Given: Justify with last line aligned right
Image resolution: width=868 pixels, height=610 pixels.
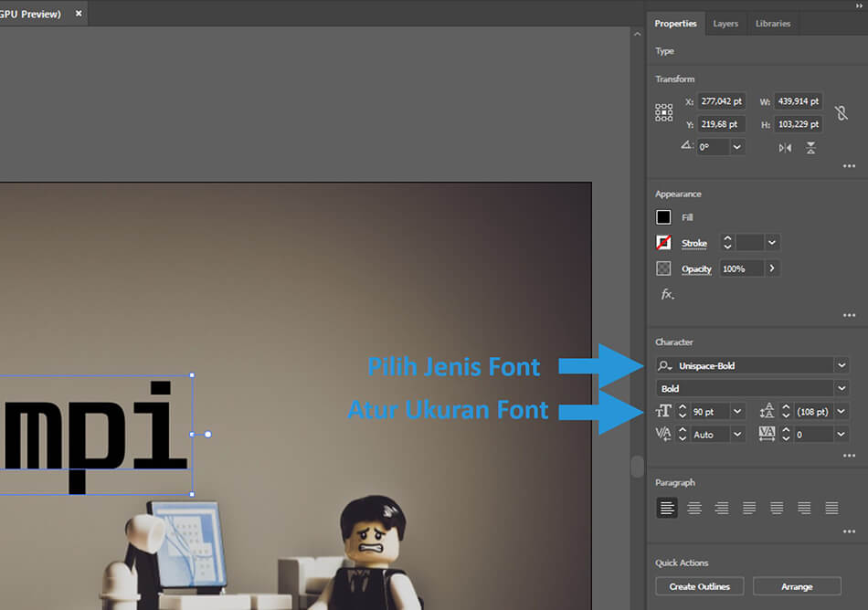Looking at the screenshot, I should click(804, 508).
